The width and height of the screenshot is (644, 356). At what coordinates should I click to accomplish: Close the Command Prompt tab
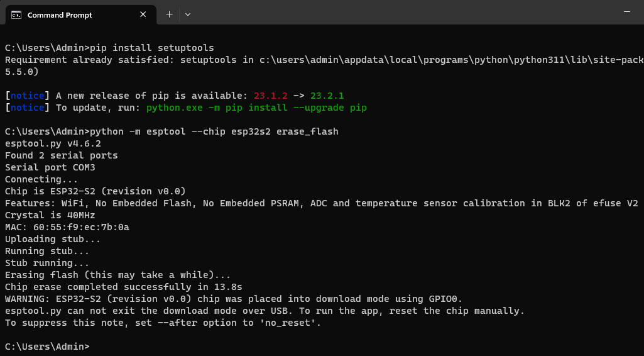pos(143,14)
